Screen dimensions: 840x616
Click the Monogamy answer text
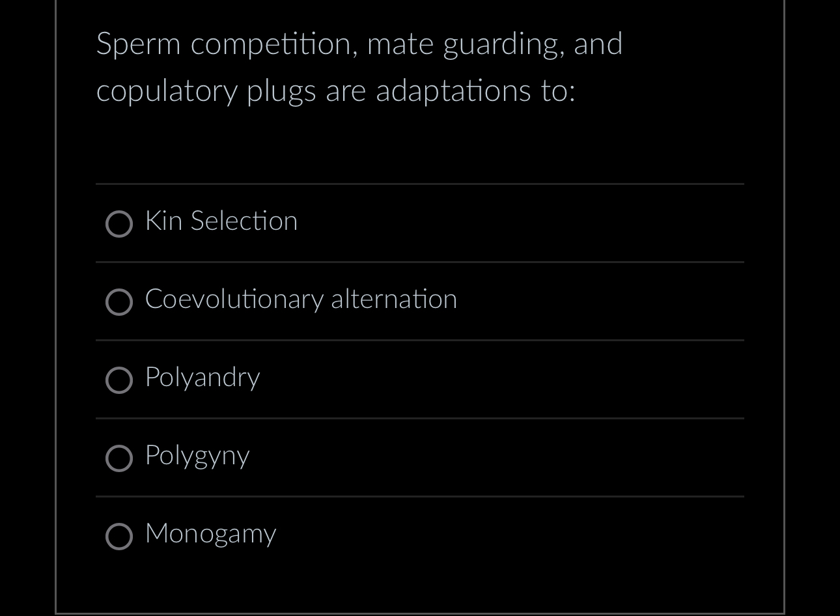point(210,534)
